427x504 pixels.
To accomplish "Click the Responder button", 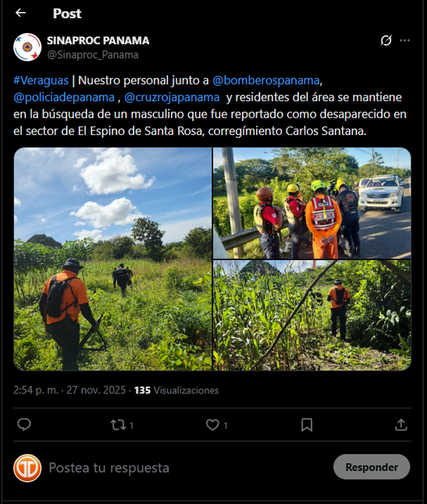I will [372, 467].
